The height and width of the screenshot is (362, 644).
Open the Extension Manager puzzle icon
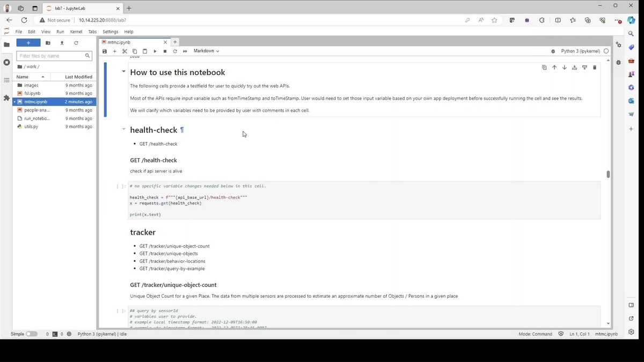[6, 98]
